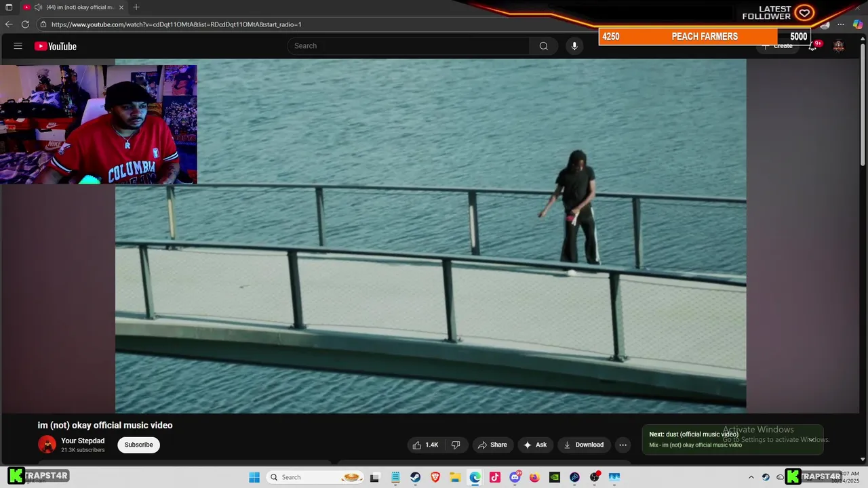This screenshot has width=868, height=488.
Task: Share the music video
Action: coord(492,445)
